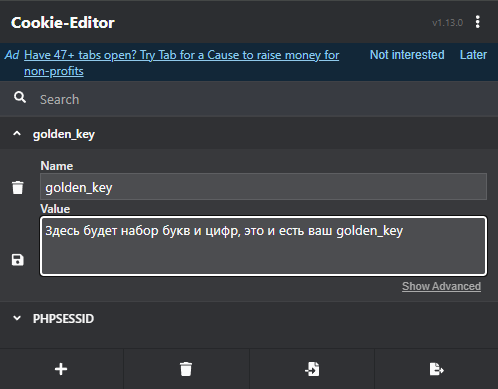Click the Show Advanced link
Viewport: 498px width, 389px height.
[441, 286]
